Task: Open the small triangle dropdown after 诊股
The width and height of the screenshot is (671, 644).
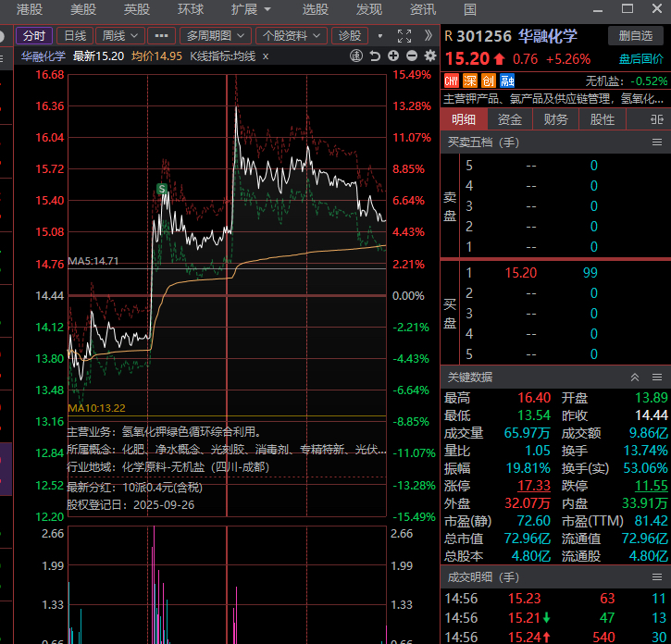Action: click(380, 36)
